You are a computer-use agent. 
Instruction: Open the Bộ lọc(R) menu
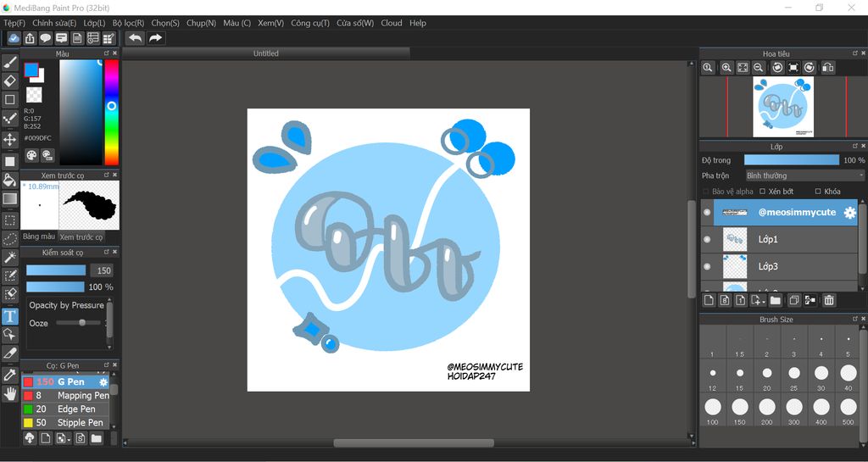(128, 23)
